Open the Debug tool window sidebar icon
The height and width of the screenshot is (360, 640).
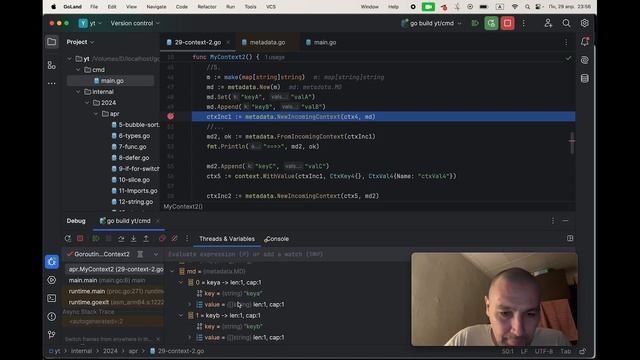(x=52, y=262)
